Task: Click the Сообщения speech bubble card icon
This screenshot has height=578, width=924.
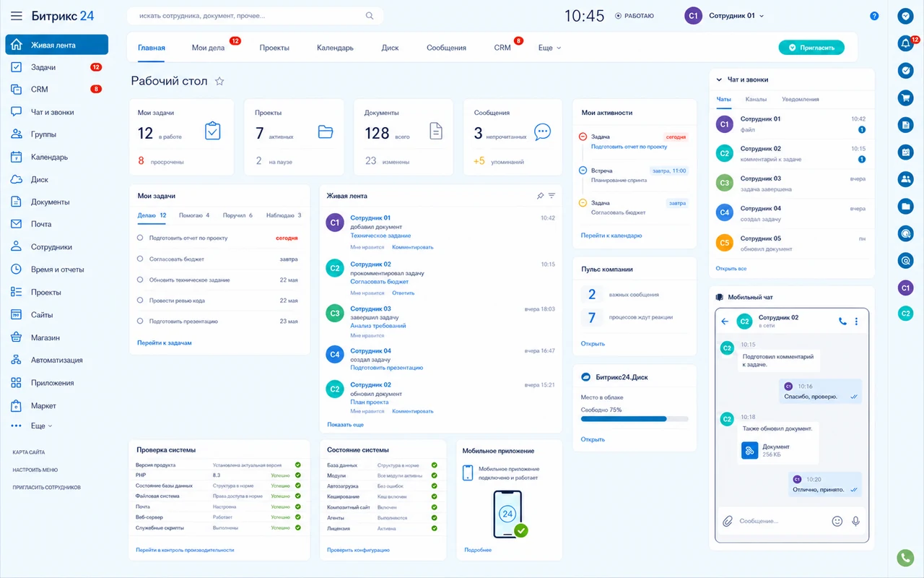Action: tap(542, 131)
